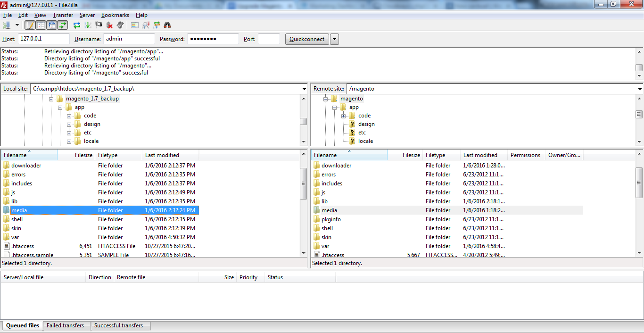This screenshot has height=333, width=644.
Task: Expand the local code tree node
Action: (x=69, y=116)
